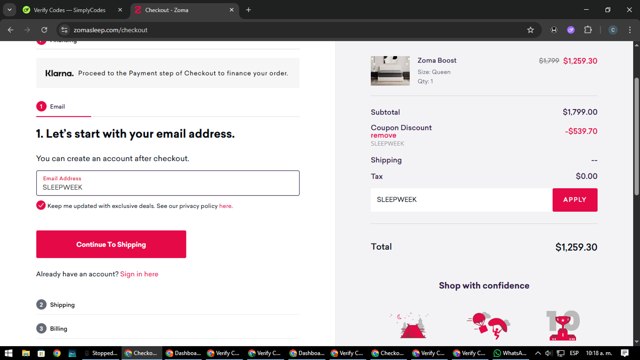
Task: Remove the SLEEPWEEK coupon discount
Action: tap(383, 136)
